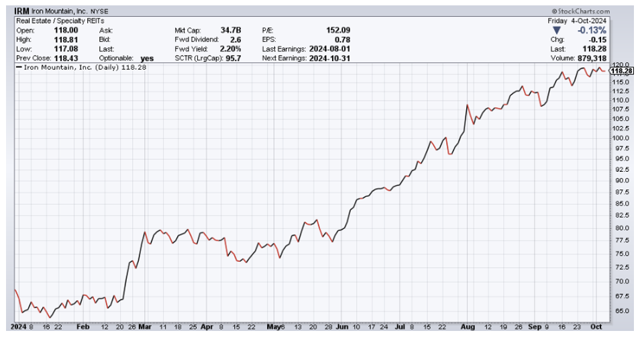Click the Mkt Cap 34.7B value
Screen dimensions: 644x339
click(x=230, y=30)
